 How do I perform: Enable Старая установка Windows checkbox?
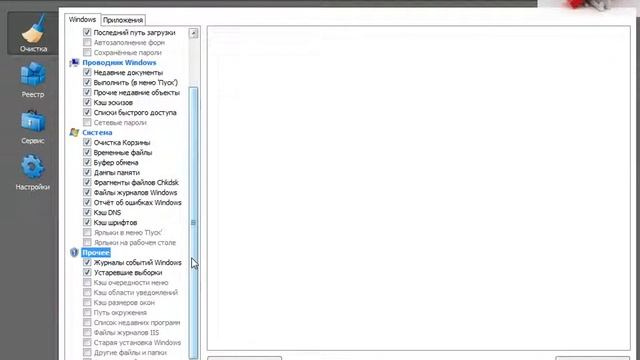87,342
